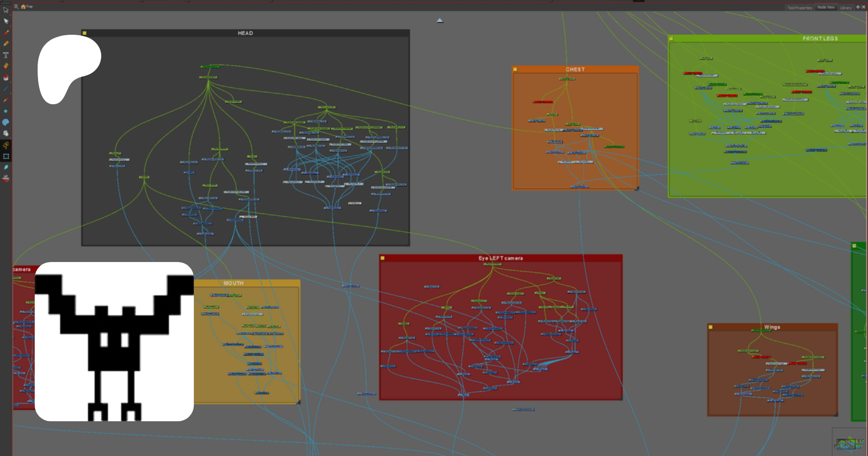Open the Node View hamburger menu
The image size is (868, 456).
[16, 6]
